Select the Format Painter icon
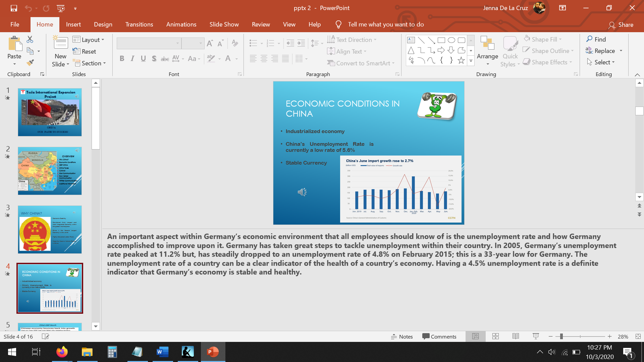 30,63
